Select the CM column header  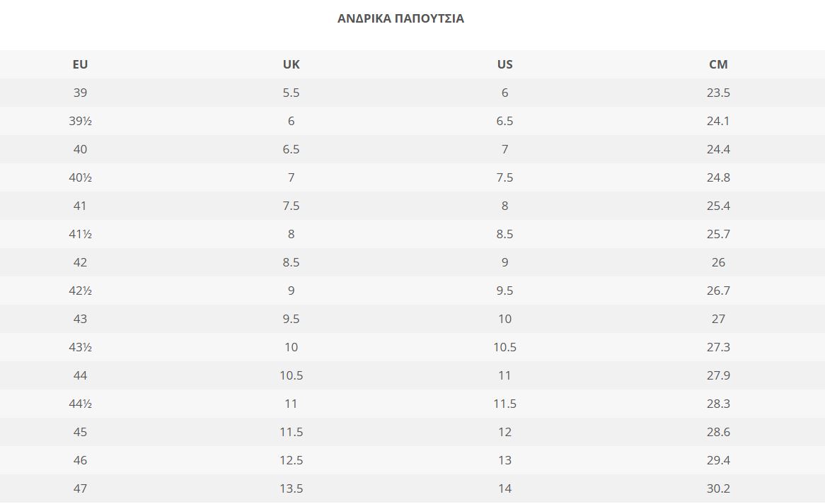(718, 64)
